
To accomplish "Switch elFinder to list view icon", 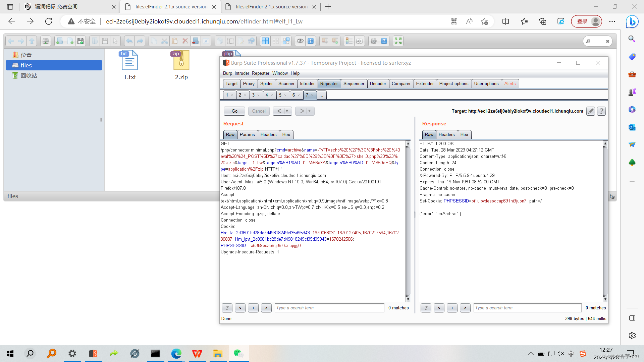I will click(349, 41).
